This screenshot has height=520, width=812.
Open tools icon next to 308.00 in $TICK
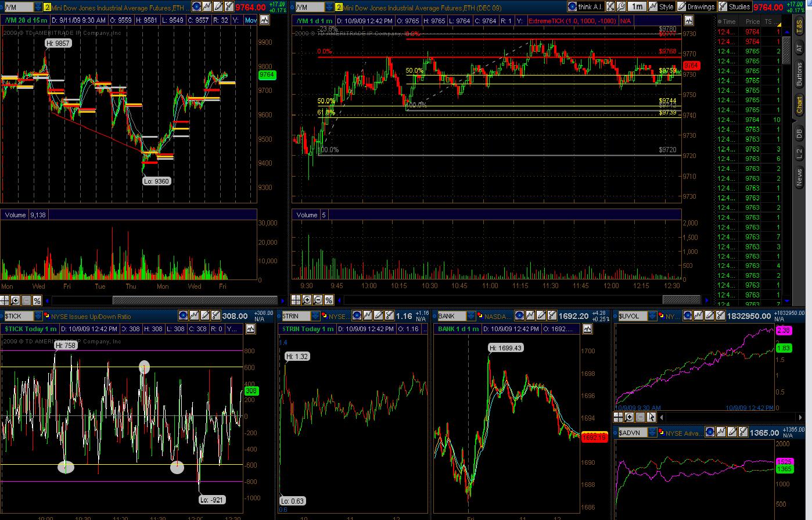click(215, 315)
